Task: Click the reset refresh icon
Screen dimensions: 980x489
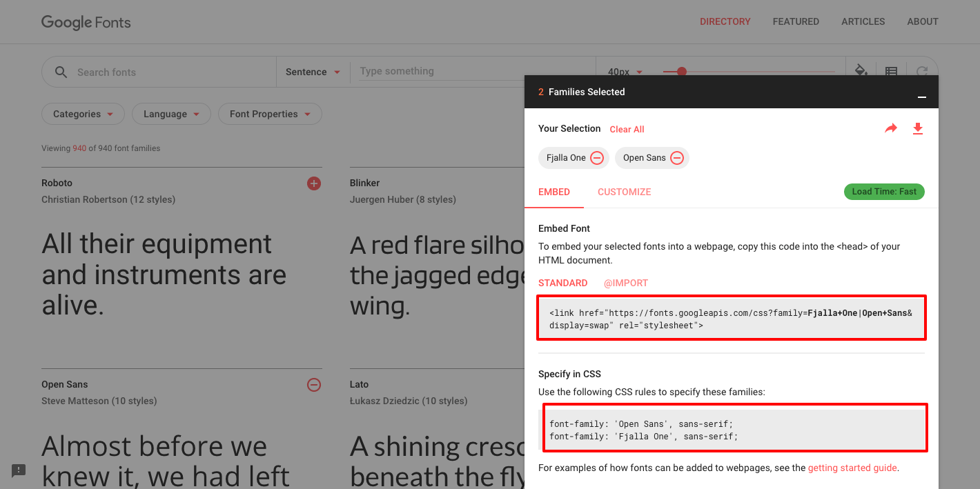Action: coord(921,71)
